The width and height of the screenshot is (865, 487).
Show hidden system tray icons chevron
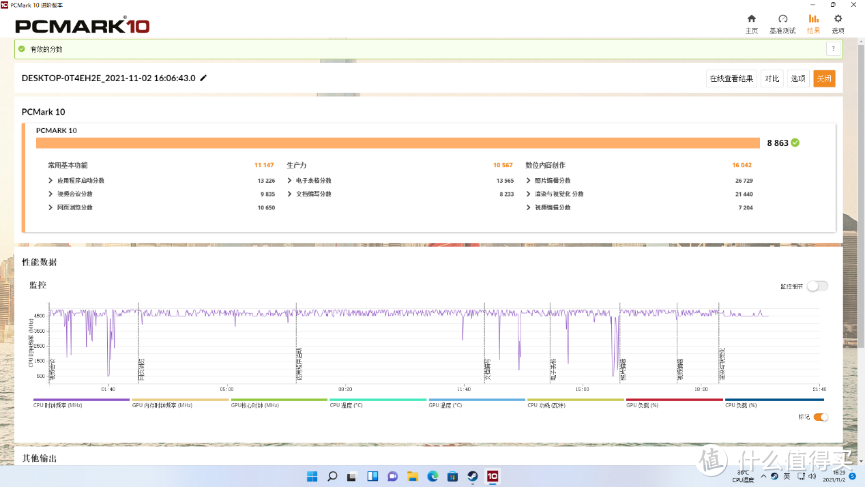point(763,476)
